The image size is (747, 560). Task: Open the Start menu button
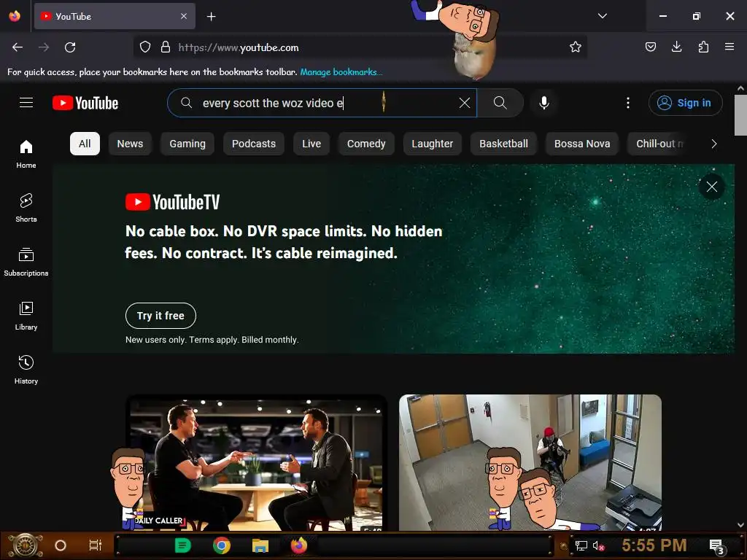pos(25,545)
